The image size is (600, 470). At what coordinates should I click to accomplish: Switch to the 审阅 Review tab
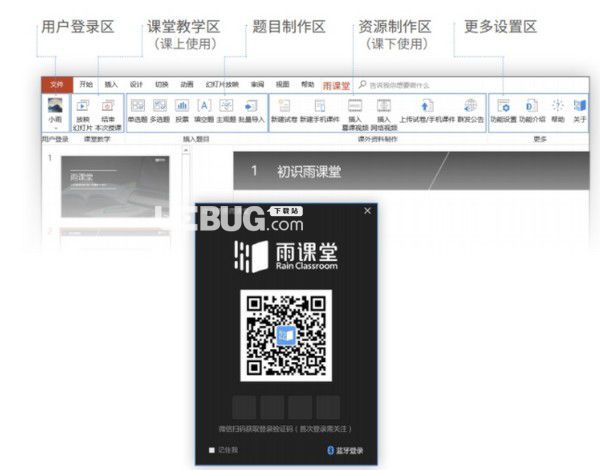(257, 84)
